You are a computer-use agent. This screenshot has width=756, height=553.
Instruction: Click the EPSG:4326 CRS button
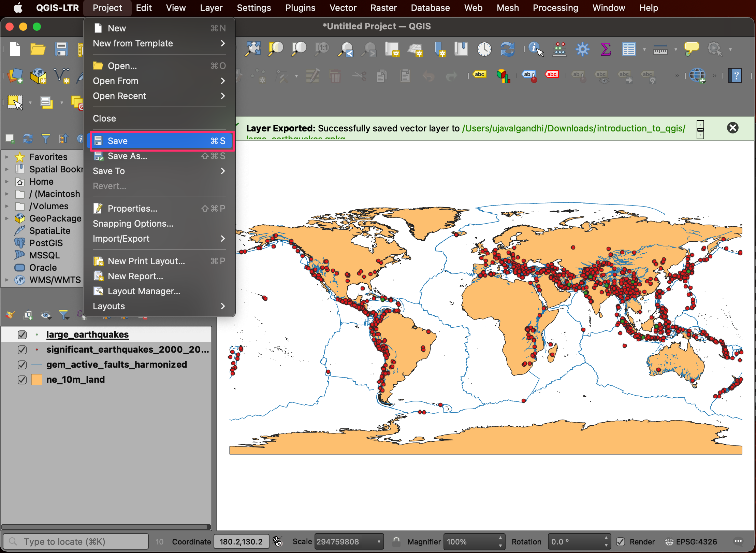[x=692, y=542]
